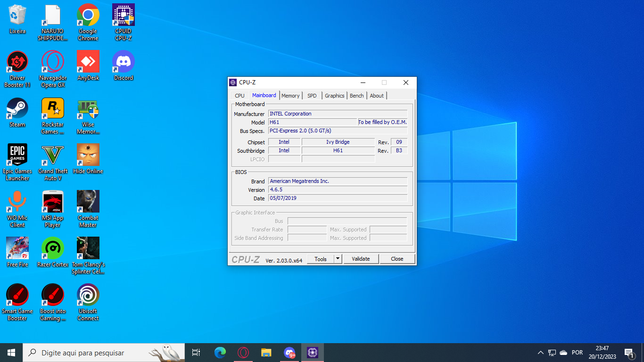Viewport: 644px width, 362px height.
Task: Open Opera from the taskbar
Action: pyautogui.click(x=243, y=353)
